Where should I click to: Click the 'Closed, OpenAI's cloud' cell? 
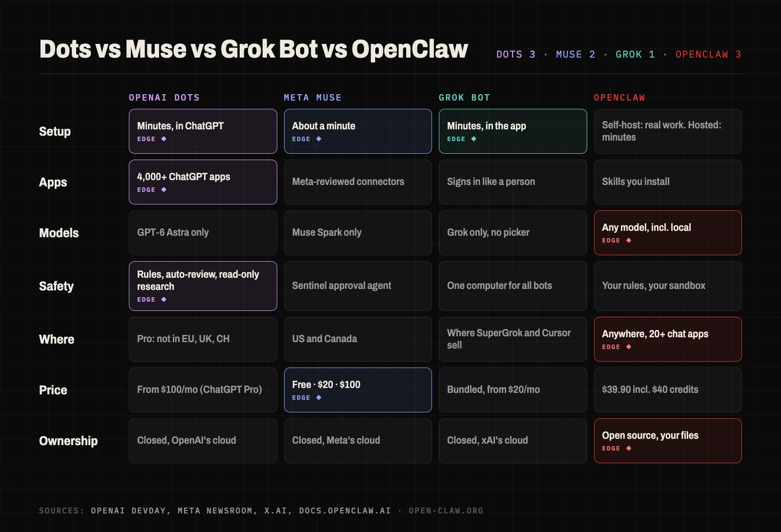tap(203, 441)
